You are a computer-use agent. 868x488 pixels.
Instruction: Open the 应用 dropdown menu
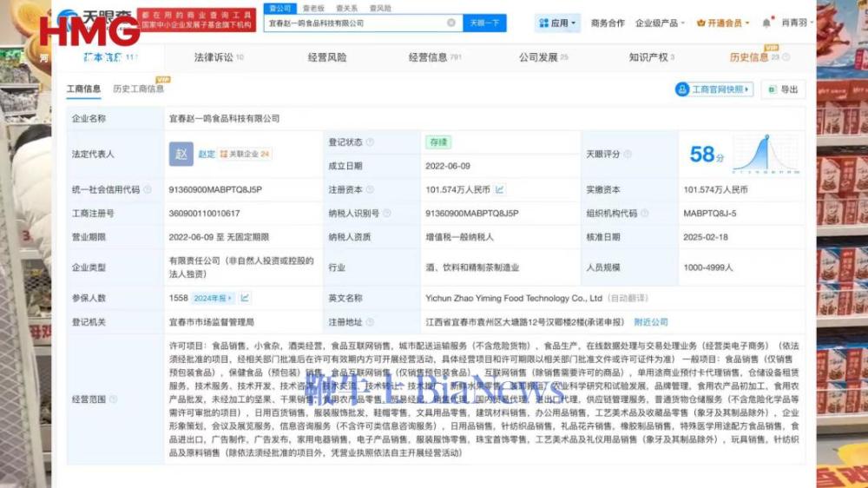click(x=558, y=23)
